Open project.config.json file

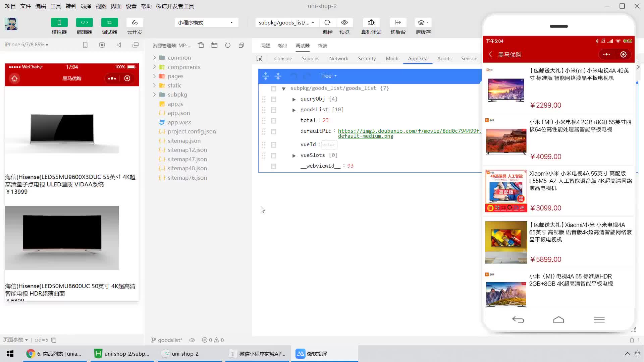tap(192, 131)
